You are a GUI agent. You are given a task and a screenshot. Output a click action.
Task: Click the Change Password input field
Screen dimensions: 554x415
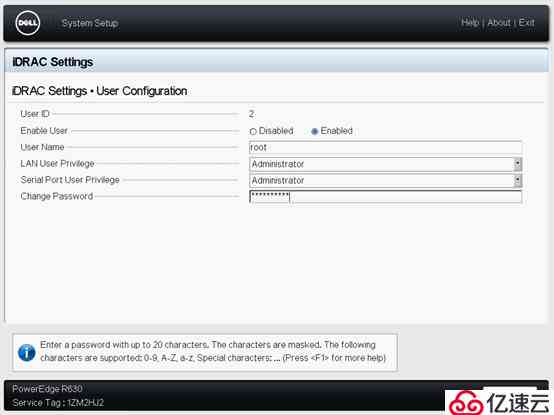(385, 197)
